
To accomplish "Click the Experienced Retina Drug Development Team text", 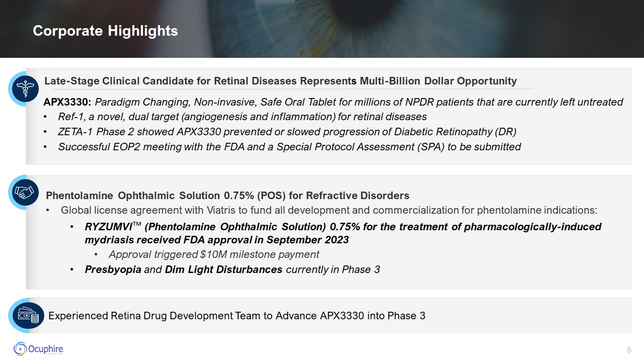I will (236, 316).
